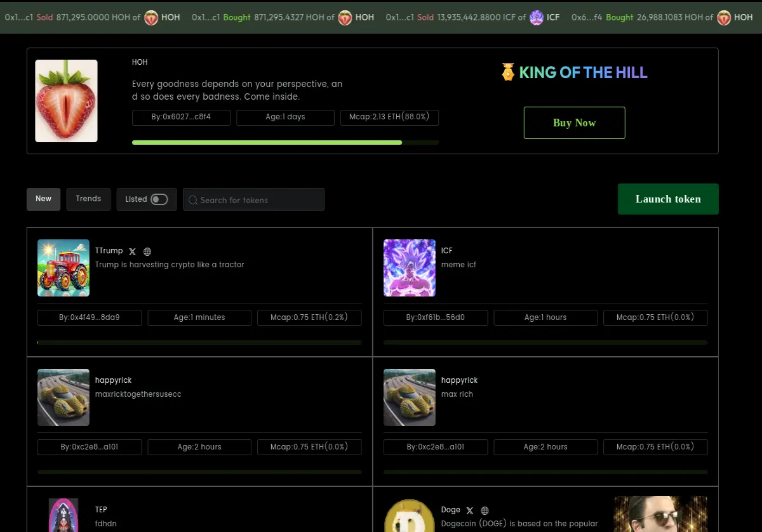The image size is (762, 532).
Task: Open the TTrump tractor thumbnail
Action: coord(63,268)
